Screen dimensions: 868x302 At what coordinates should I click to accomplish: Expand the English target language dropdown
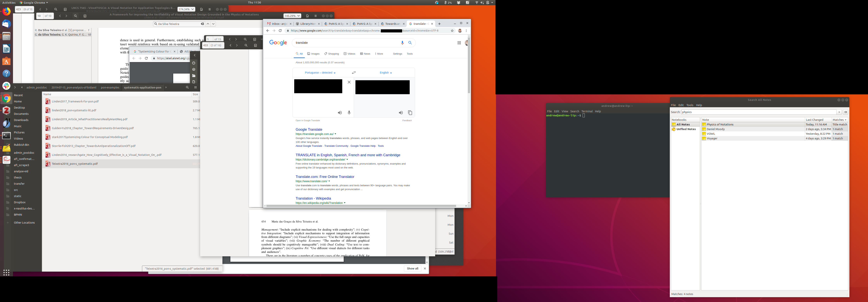click(x=386, y=73)
